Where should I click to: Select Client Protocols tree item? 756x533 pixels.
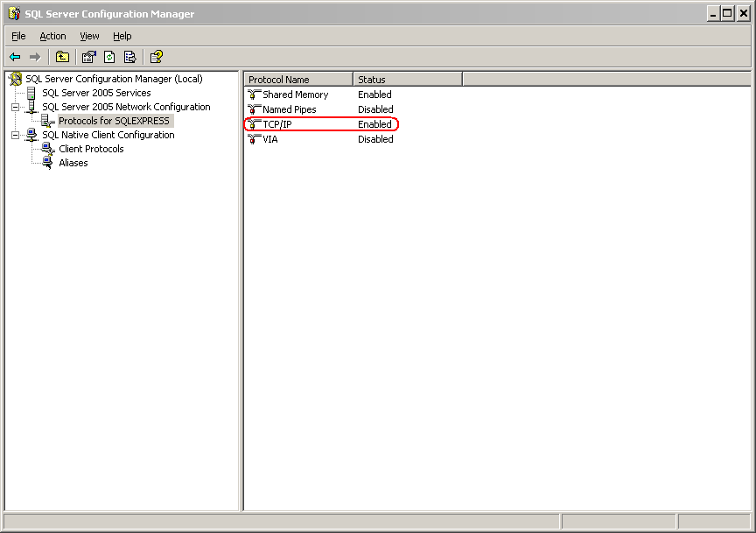click(x=91, y=149)
